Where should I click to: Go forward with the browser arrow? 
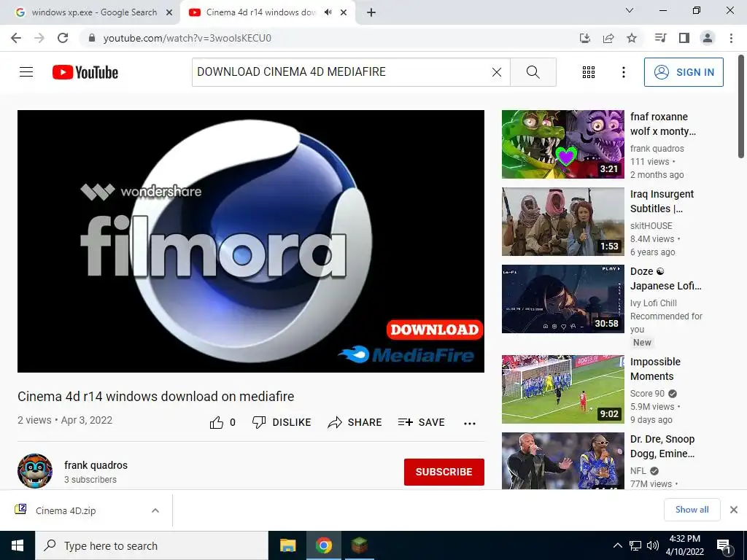point(39,38)
